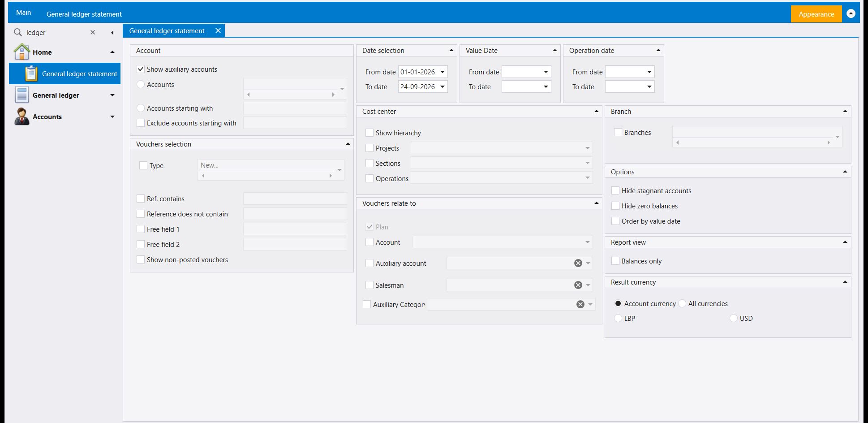Click the Free field 1 input box

point(295,229)
